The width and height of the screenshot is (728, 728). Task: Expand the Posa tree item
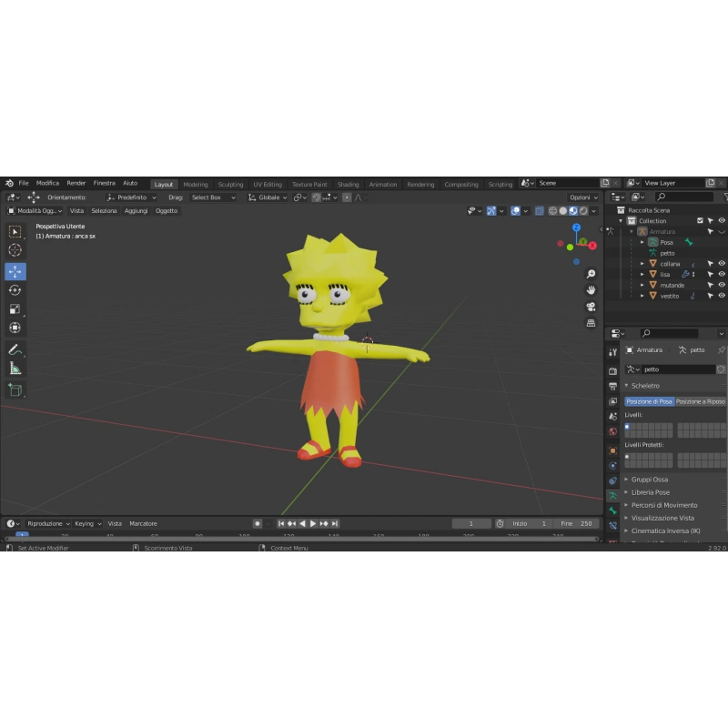642,242
